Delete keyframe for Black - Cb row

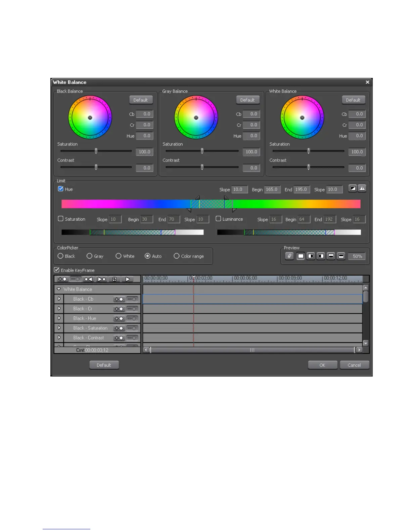coord(132,299)
